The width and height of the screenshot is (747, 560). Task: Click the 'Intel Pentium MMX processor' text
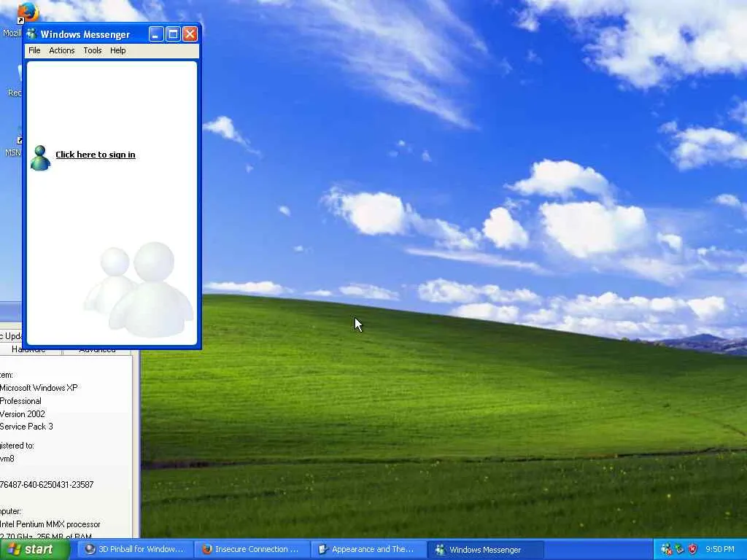point(50,524)
